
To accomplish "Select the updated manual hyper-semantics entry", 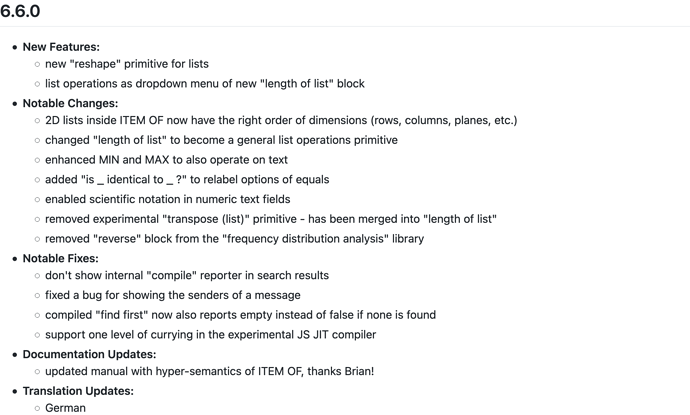I will tap(209, 371).
